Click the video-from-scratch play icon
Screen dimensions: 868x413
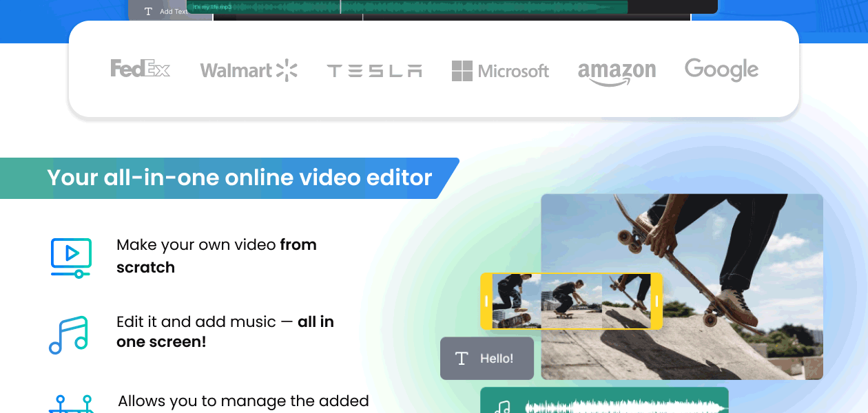[x=70, y=257]
